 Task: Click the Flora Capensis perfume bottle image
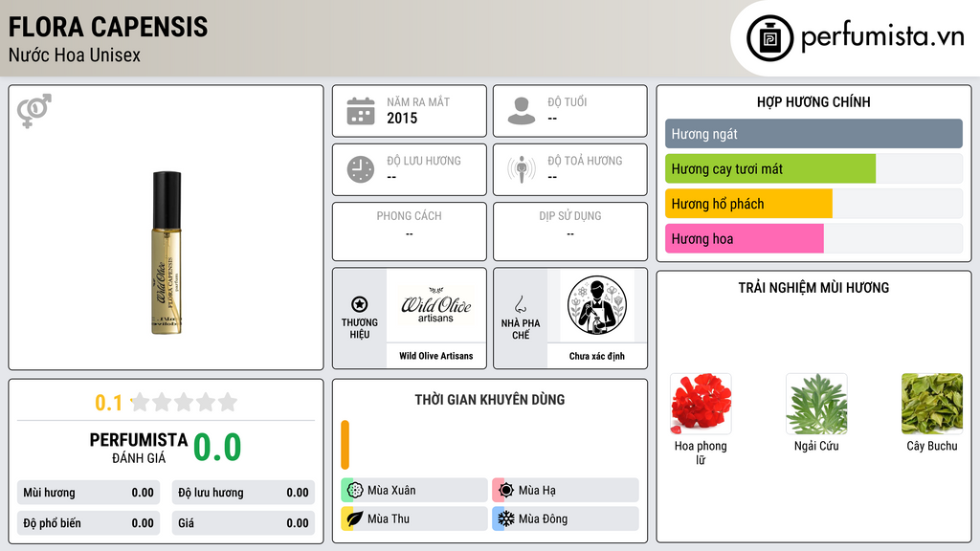pos(167,253)
